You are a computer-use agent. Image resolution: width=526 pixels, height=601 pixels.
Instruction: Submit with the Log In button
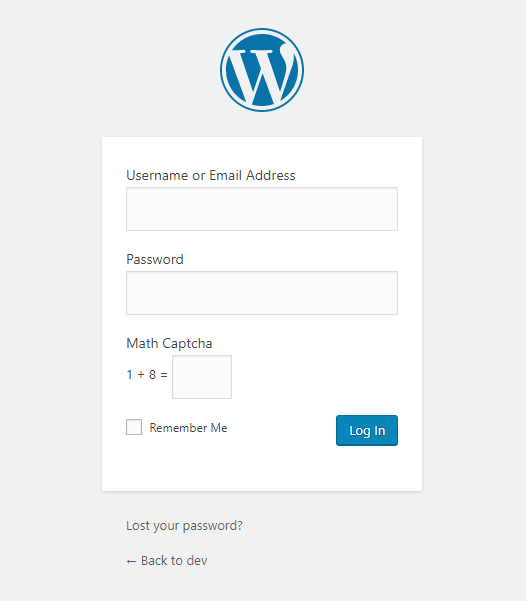click(367, 430)
